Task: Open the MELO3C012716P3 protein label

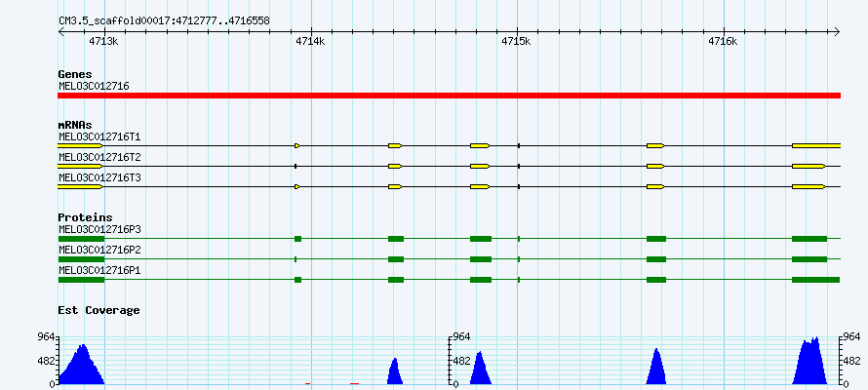Action: pyautogui.click(x=99, y=229)
